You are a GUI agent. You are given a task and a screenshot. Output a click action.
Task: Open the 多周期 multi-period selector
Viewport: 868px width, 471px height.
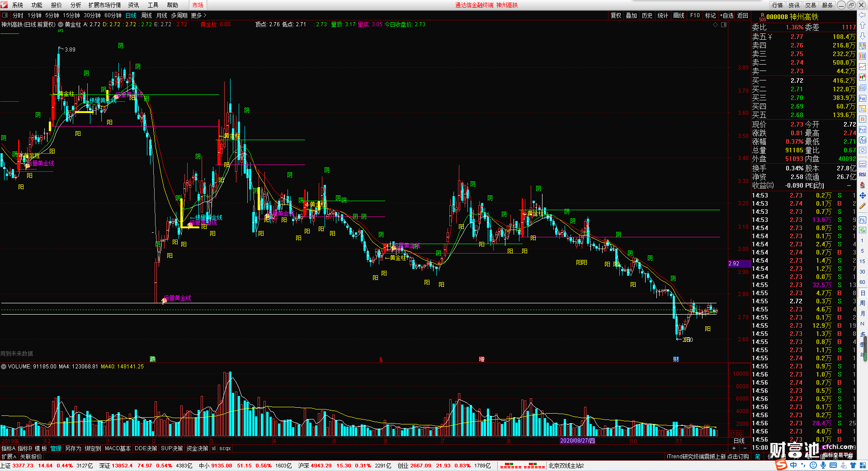179,15
